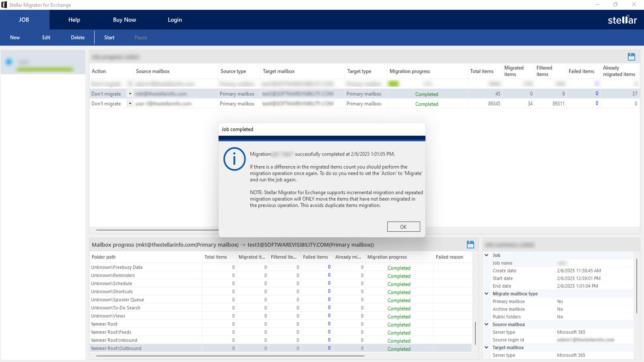Select the Yammer Root\Outbound folder row

click(281, 348)
